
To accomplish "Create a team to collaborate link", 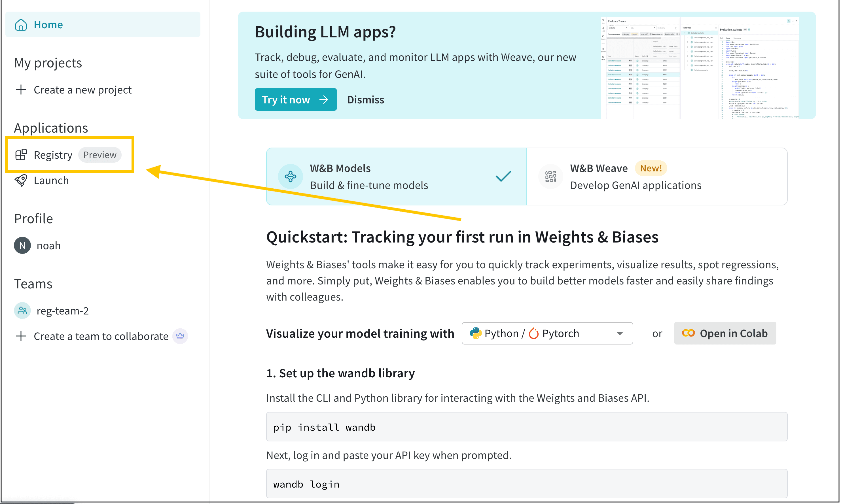I will pyautogui.click(x=101, y=336).
